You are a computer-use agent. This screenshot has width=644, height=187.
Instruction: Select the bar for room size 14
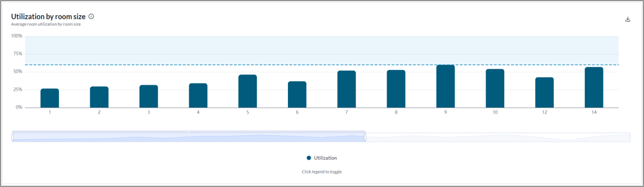point(594,87)
